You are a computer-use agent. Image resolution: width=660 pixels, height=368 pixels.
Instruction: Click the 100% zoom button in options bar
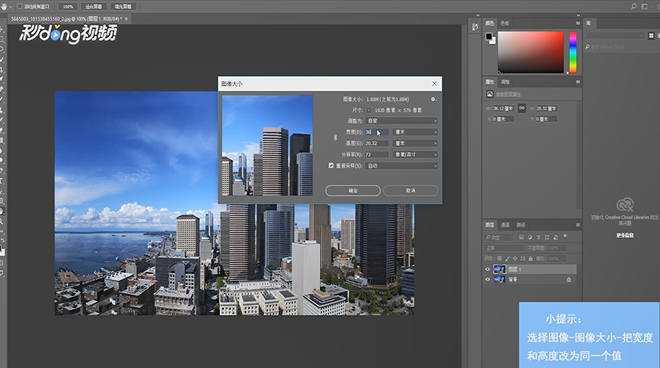coord(68,6)
